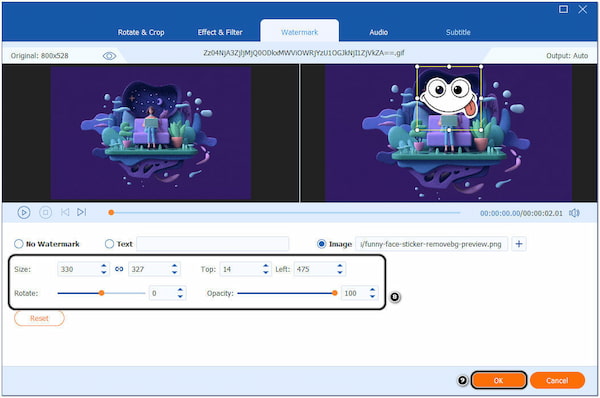Decrease the watermark height value
Viewport: 600px width, 398px height.
point(174,272)
